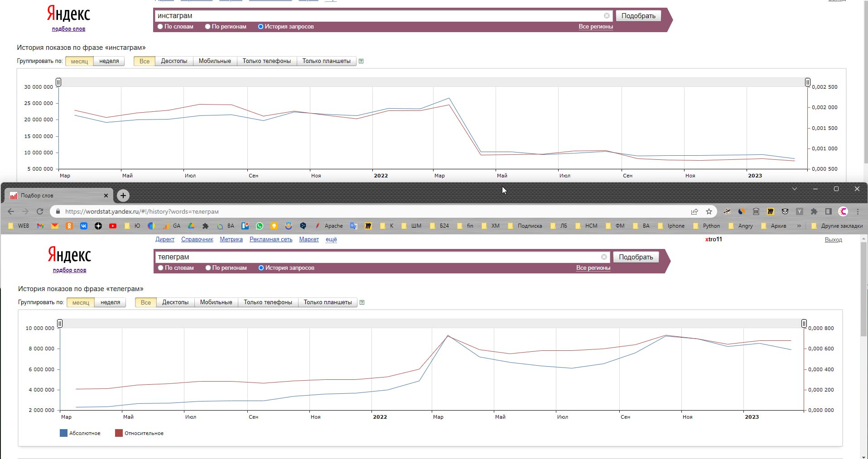Open the Odnoklassniki bookmark icon
The image size is (868, 459).
pos(69,225)
